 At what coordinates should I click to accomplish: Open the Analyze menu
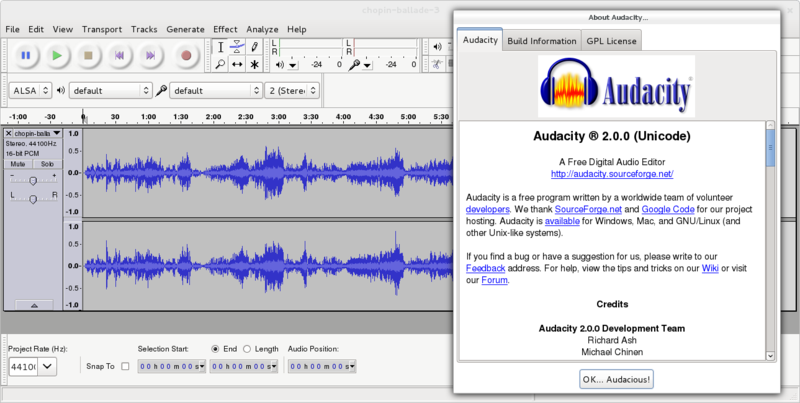pyautogui.click(x=262, y=29)
